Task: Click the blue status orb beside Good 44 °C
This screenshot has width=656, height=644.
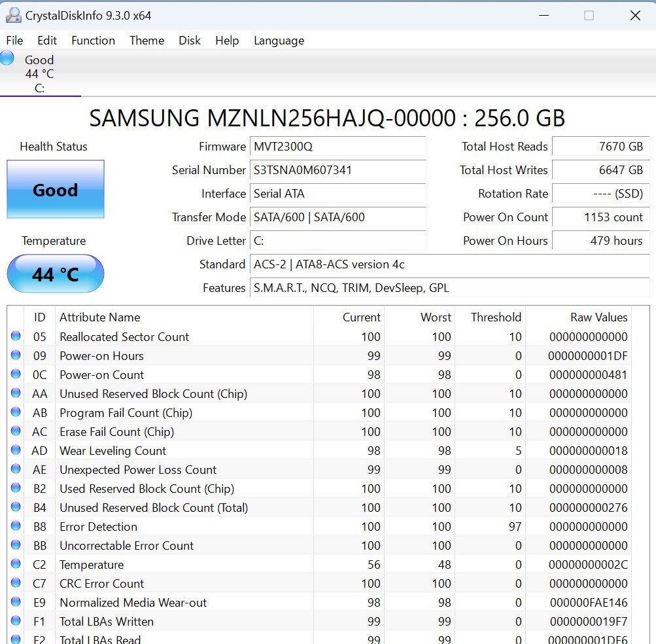Action: tap(7, 58)
